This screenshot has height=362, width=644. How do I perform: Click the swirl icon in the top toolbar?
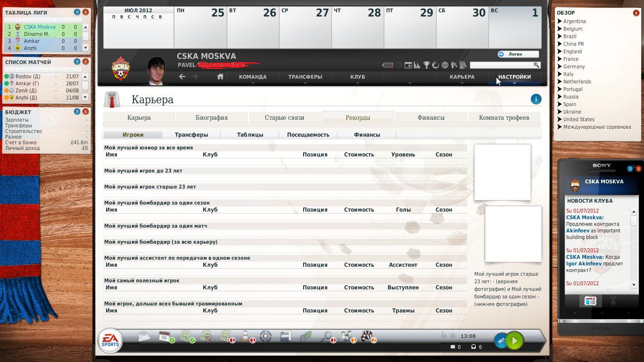pyautogui.click(x=436, y=65)
